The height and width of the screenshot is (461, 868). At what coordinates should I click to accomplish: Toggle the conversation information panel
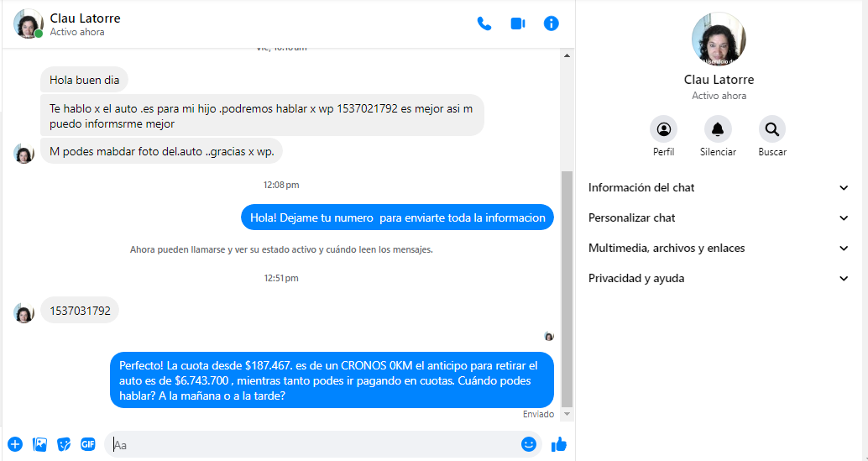coord(552,24)
